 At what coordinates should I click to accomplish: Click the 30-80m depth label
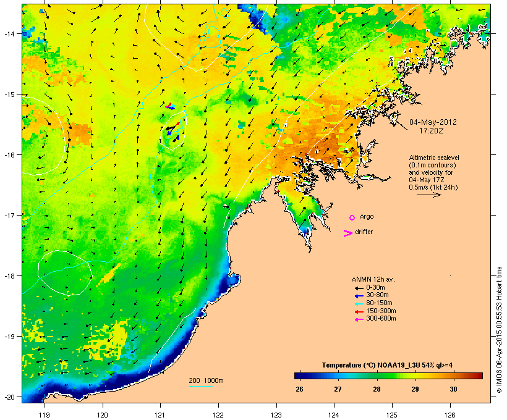tap(377, 295)
